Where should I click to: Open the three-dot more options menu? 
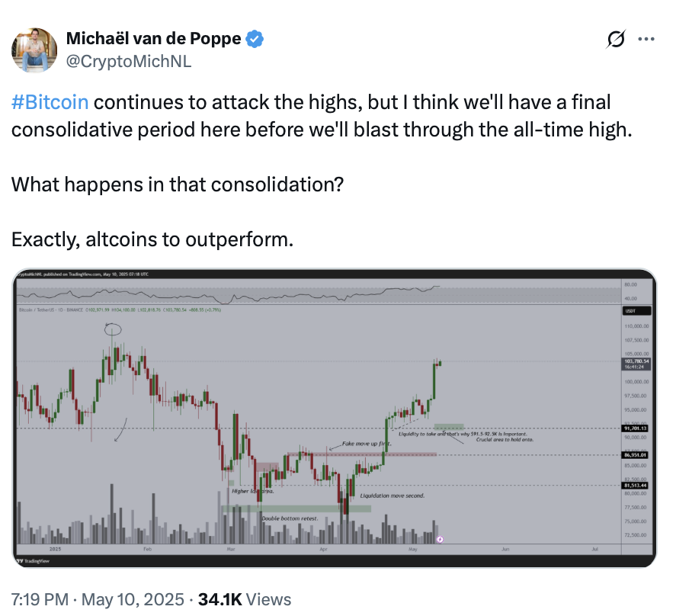646,39
